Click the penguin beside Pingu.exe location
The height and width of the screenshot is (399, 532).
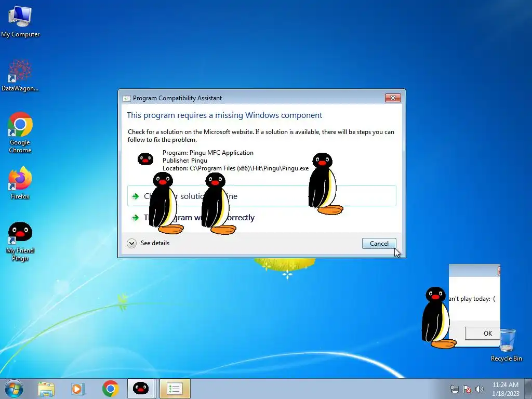tap(324, 183)
